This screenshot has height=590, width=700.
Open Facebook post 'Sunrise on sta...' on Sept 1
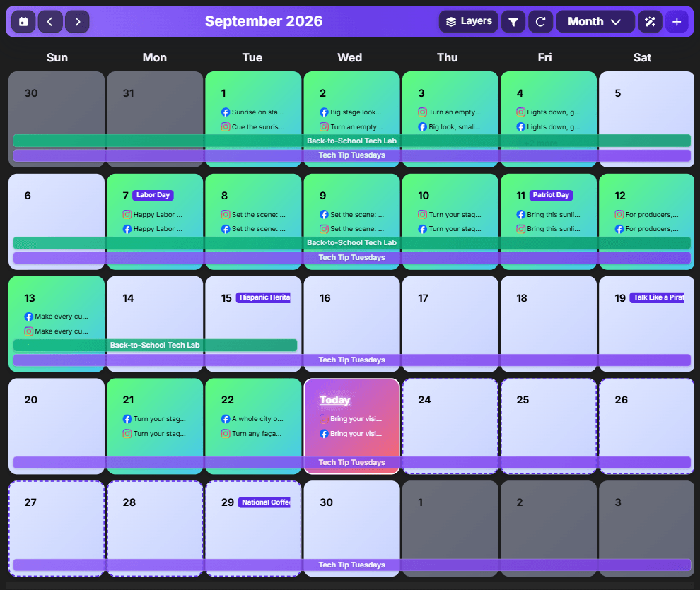252,112
